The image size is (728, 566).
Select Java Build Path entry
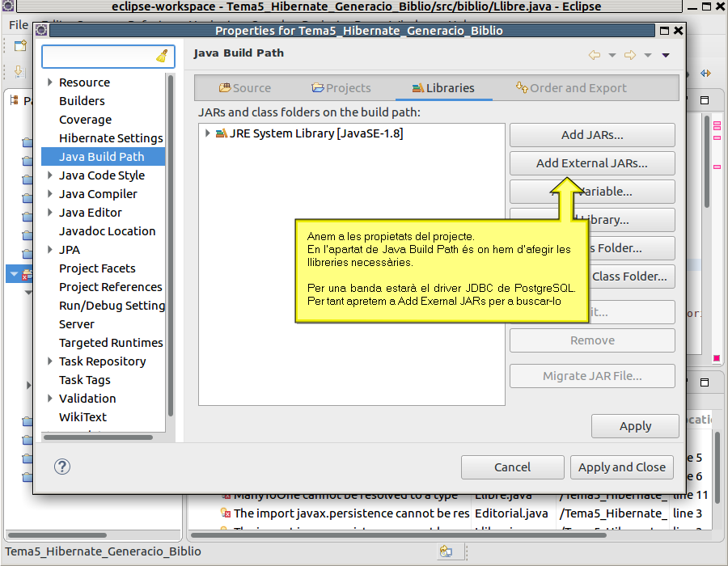pos(103,157)
